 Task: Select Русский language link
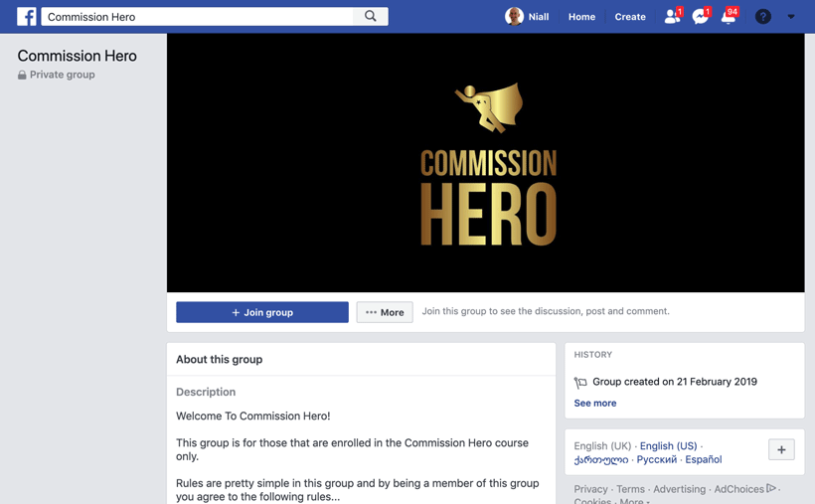656,459
